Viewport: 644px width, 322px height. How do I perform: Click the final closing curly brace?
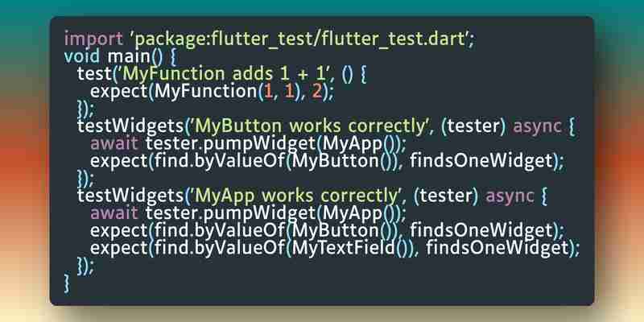[67, 283]
